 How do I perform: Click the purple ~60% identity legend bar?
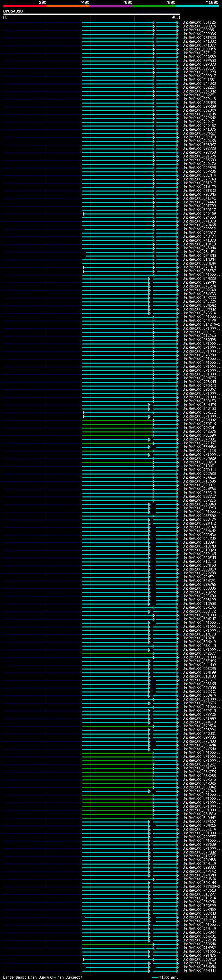point(111,6)
